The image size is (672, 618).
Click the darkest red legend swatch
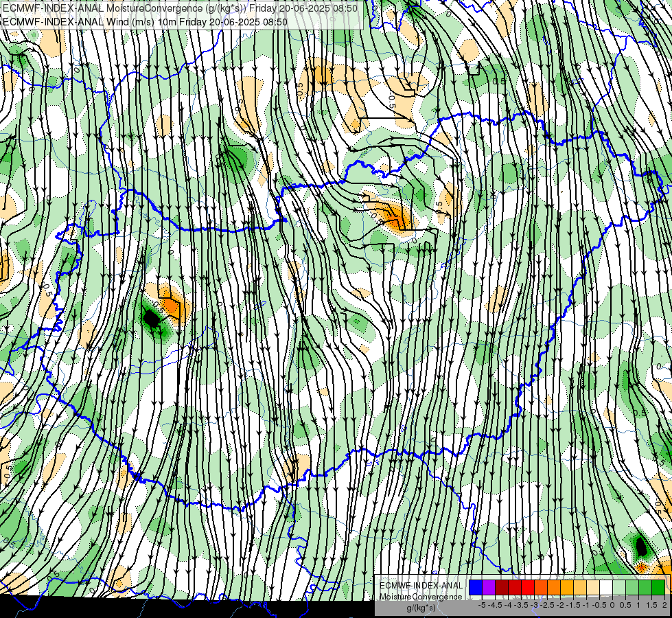pyautogui.click(x=502, y=587)
